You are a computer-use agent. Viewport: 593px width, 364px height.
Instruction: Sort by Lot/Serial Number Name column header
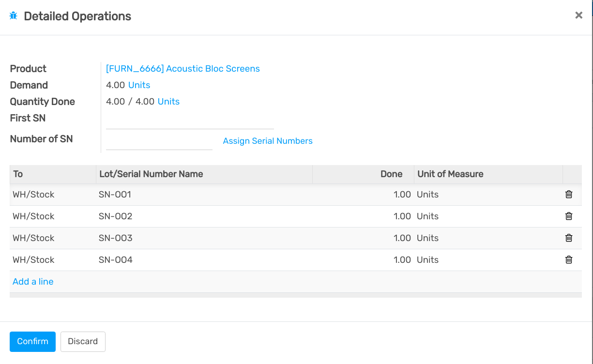pos(151,174)
